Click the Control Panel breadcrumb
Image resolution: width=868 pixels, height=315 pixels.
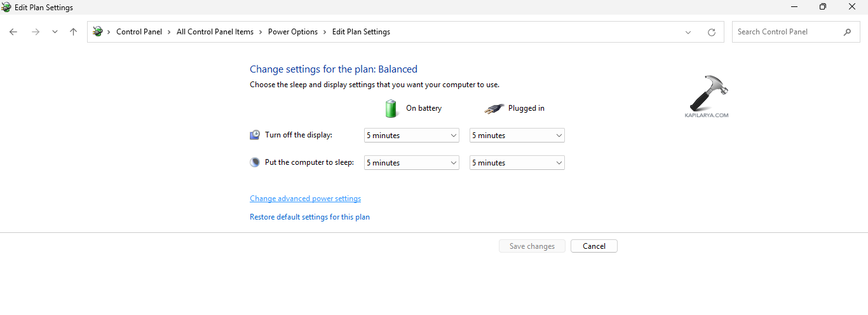point(139,32)
